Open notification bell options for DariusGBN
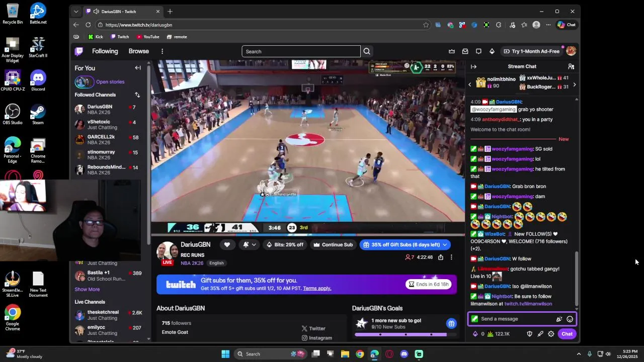The image size is (644, 362). (x=249, y=245)
